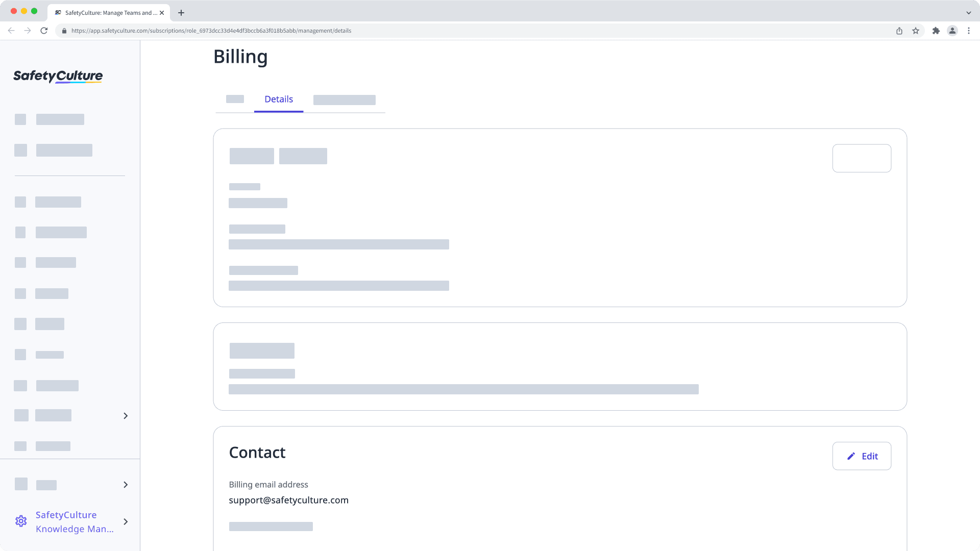Click the share icon in the address bar
This screenshot has width=980, height=551.
899,31
